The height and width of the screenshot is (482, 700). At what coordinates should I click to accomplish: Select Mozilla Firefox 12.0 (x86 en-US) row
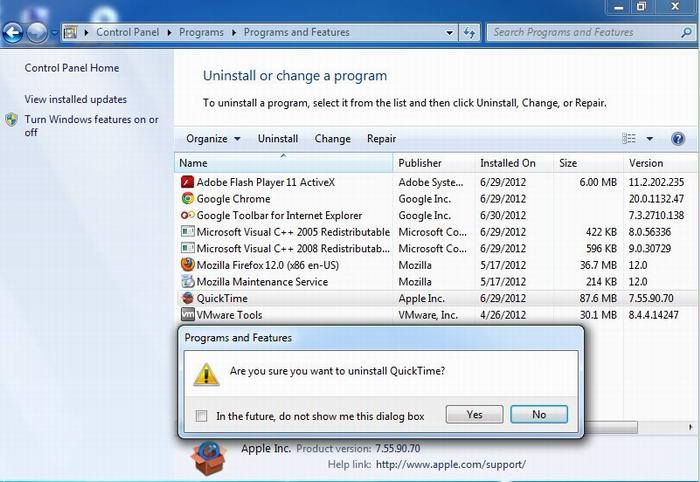click(437, 265)
